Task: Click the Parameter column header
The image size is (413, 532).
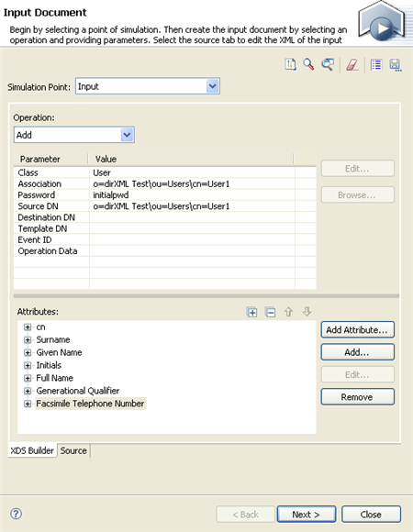Action: coord(50,159)
